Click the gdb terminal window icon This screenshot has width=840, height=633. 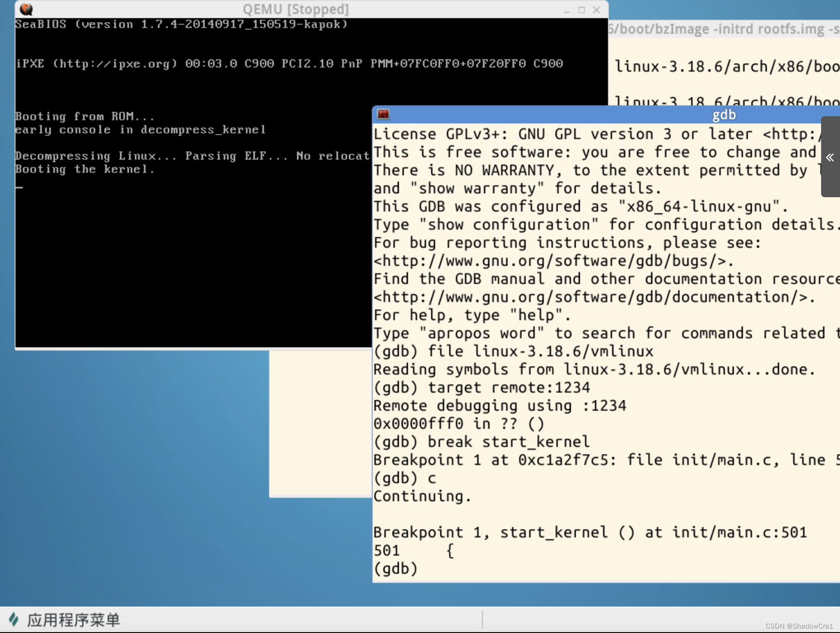click(383, 114)
